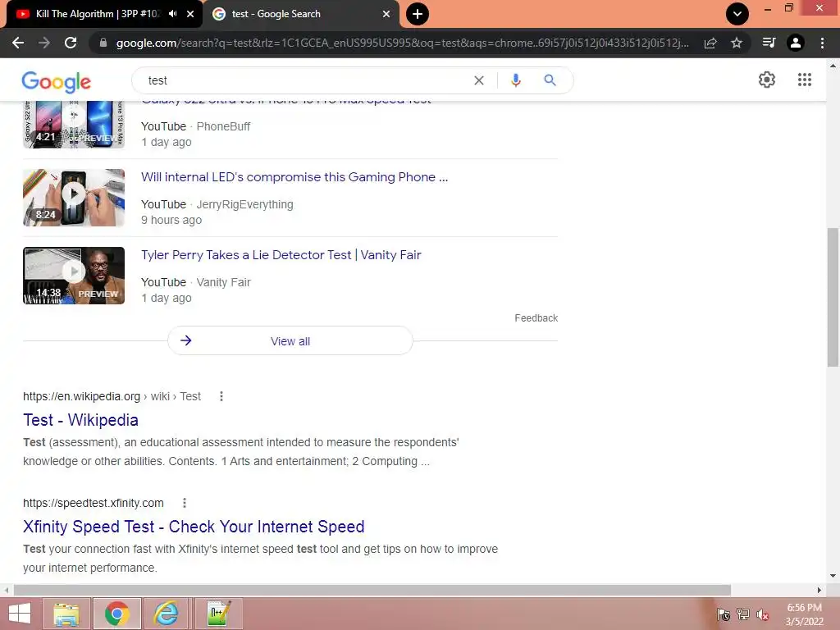Play the JerryRigEverything gaming phone video thumbnail
Screen dimensions: 840x630
(x=74, y=198)
